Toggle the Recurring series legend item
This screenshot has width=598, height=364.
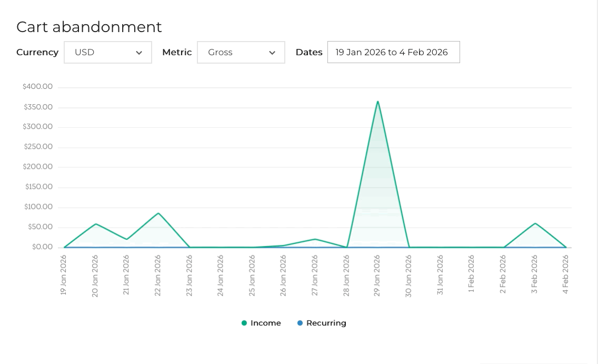(322, 323)
